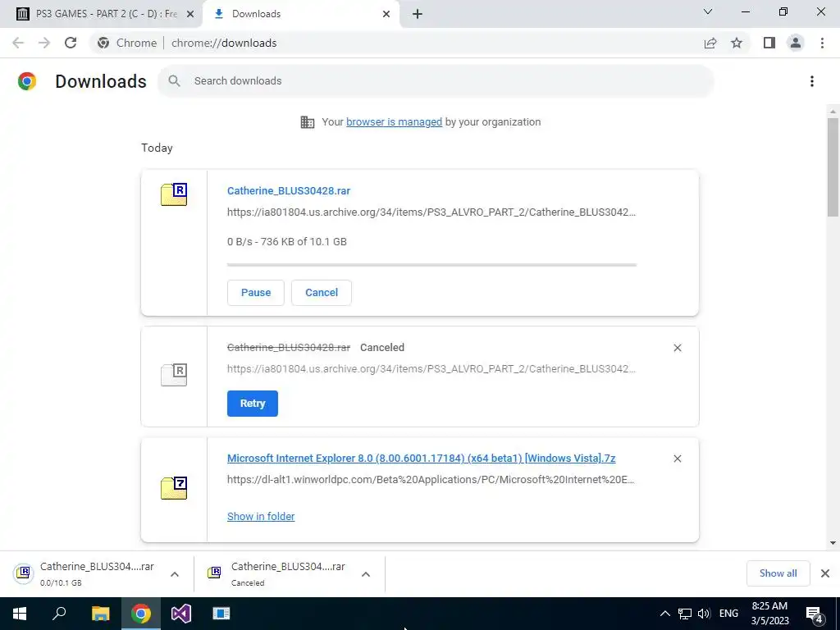840x630 pixels.
Task: Pause the Catherine_BLUS30428.rar download
Action: point(256,293)
